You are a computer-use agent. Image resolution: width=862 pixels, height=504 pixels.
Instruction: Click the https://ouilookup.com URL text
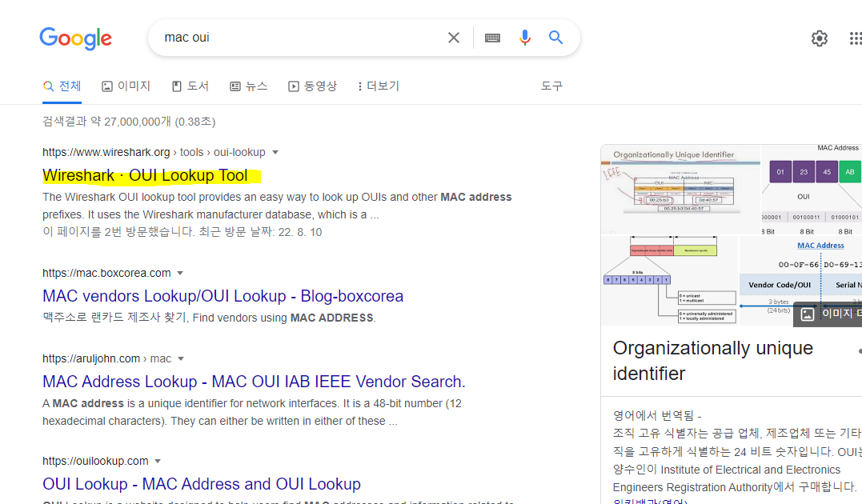95,461
